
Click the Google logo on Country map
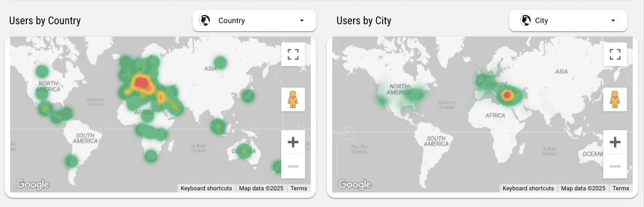point(33,184)
